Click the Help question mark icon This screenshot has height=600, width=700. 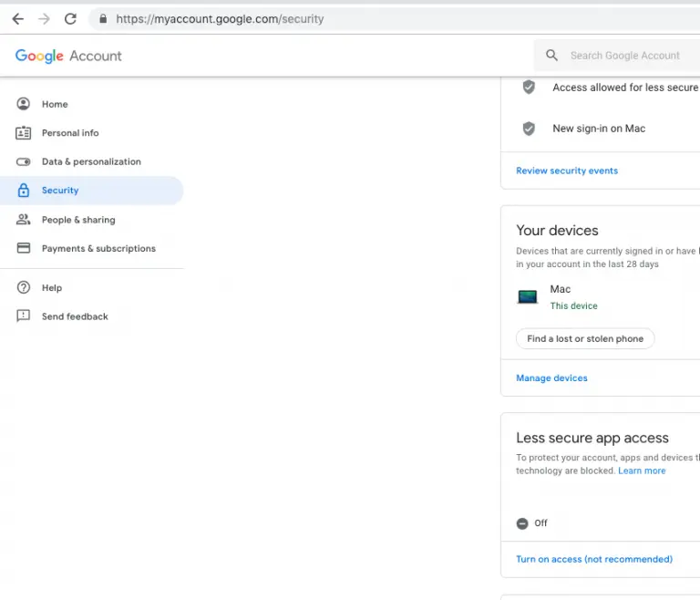23,287
